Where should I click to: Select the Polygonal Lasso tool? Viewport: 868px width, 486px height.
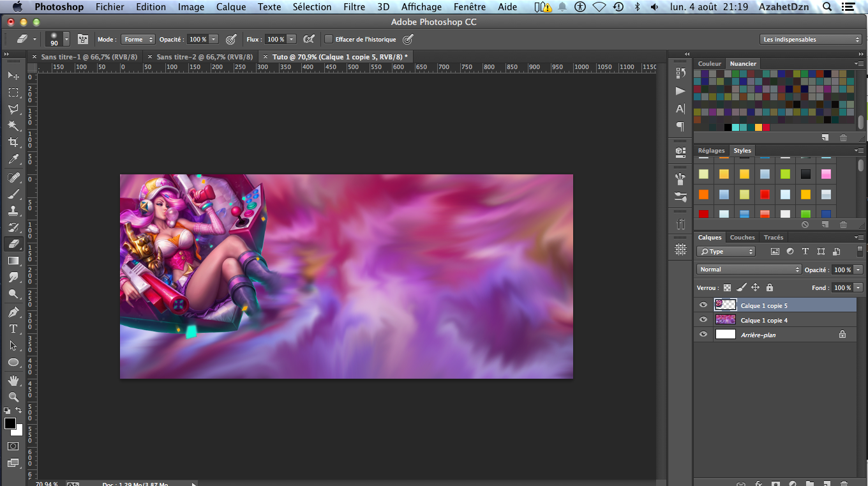tap(13, 109)
